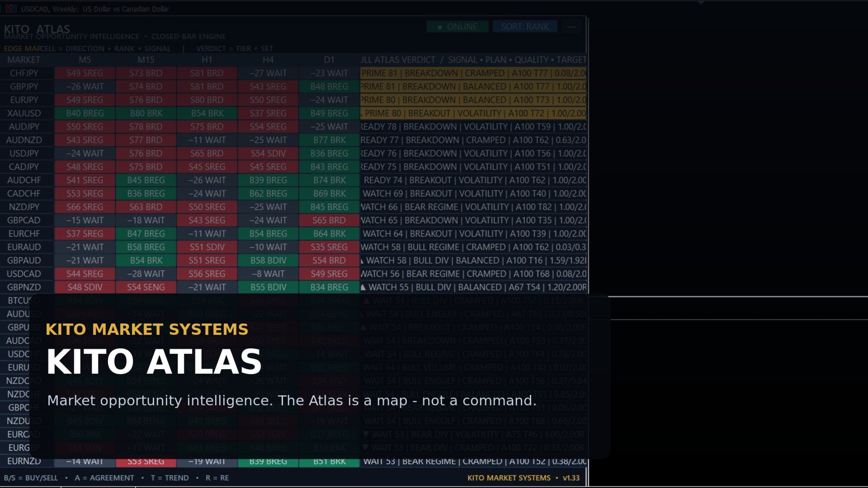Click the D1 column header
This screenshot has width=868, height=488.
pos(329,60)
